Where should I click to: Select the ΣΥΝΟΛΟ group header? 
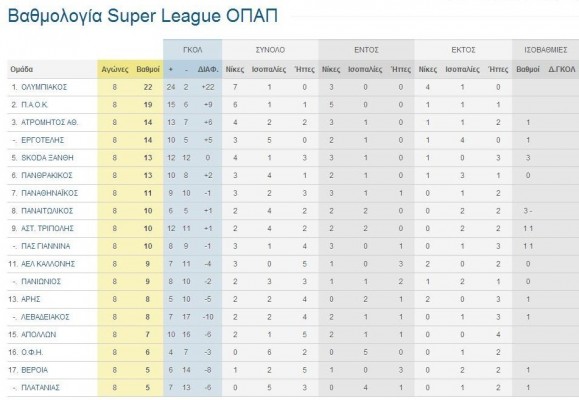(270, 50)
